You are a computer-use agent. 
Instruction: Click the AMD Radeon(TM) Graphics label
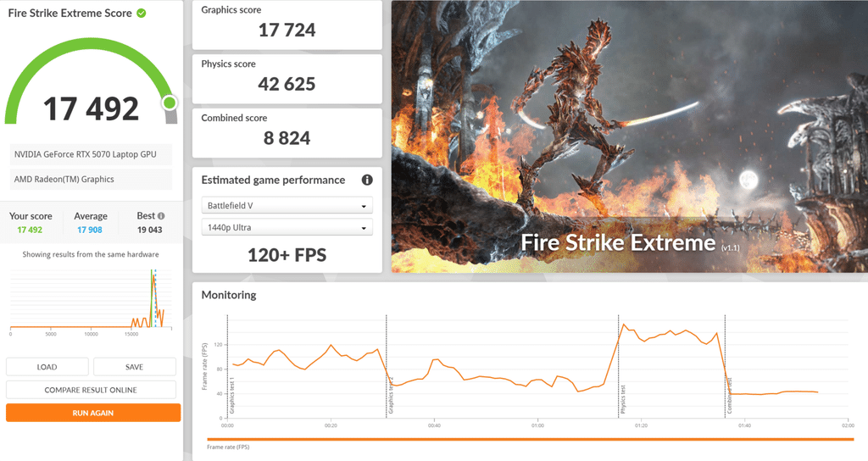click(x=64, y=180)
